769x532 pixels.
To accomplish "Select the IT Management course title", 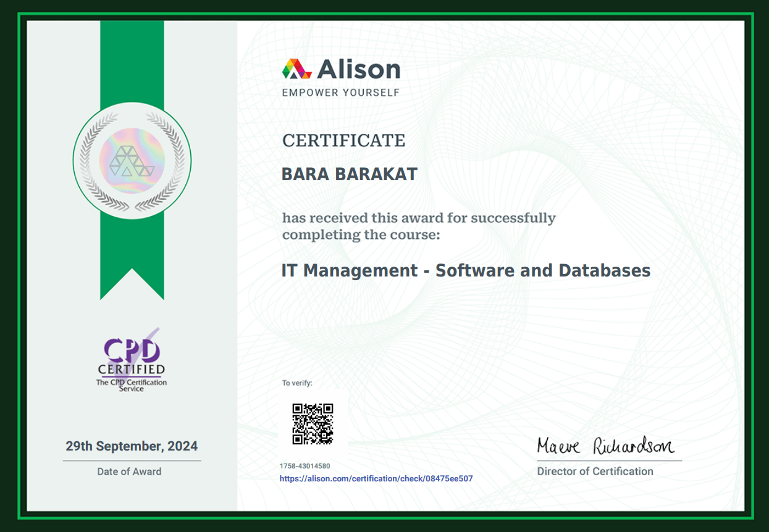I will [x=466, y=270].
